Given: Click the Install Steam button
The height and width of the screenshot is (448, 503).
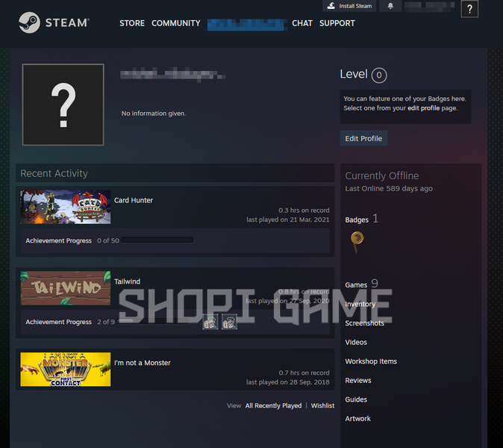Looking at the screenshot, I should click(x=349, y=6).
